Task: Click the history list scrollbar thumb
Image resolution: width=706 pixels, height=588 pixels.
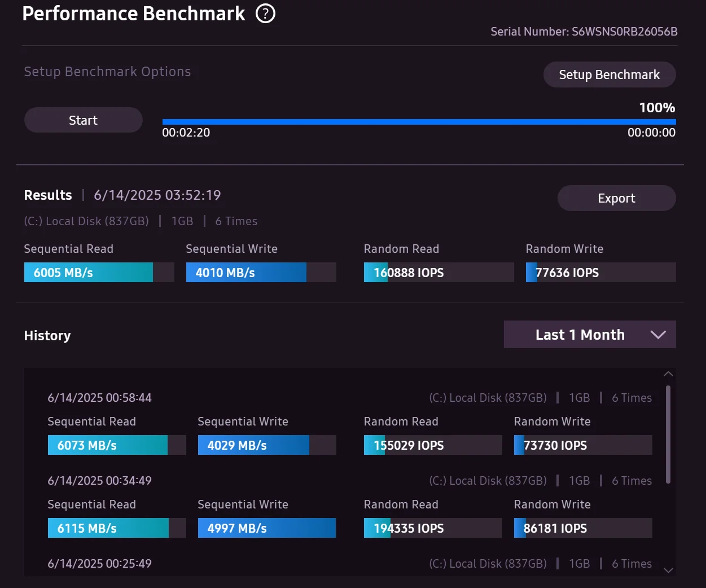Action: coord(668,435)
